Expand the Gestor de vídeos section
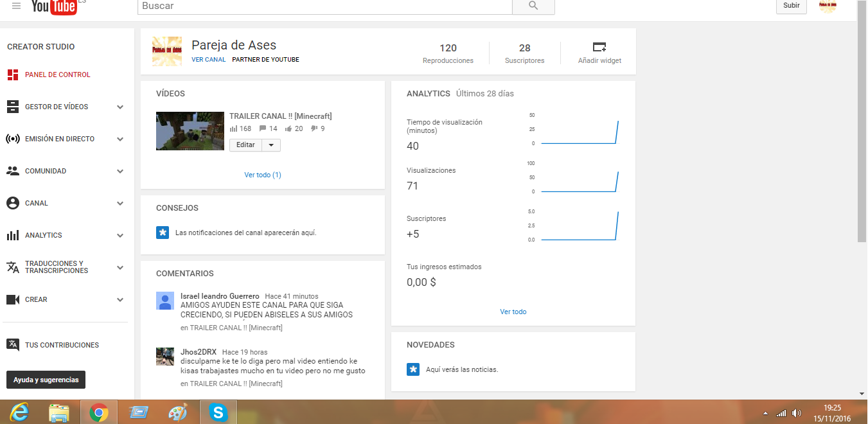Image resolution: width=868 pixels, height=424 pixels. (x=120, y=107)
